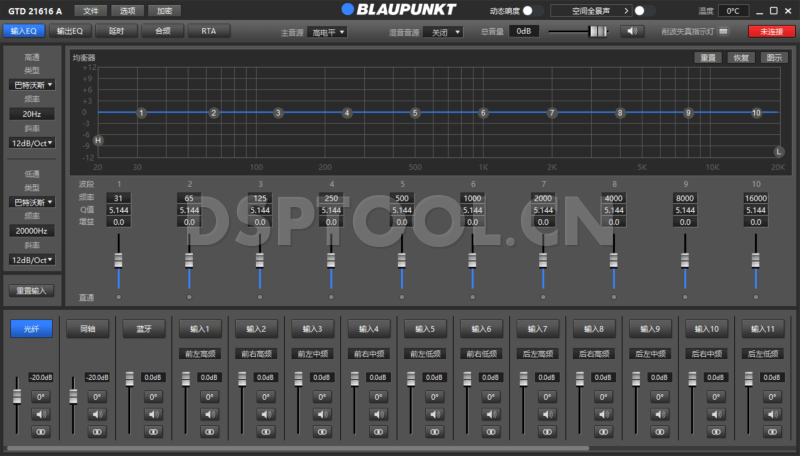Click the link icon under 输入8 channel
Viewport: 800px width, 456px height.
tap(603, 432)
